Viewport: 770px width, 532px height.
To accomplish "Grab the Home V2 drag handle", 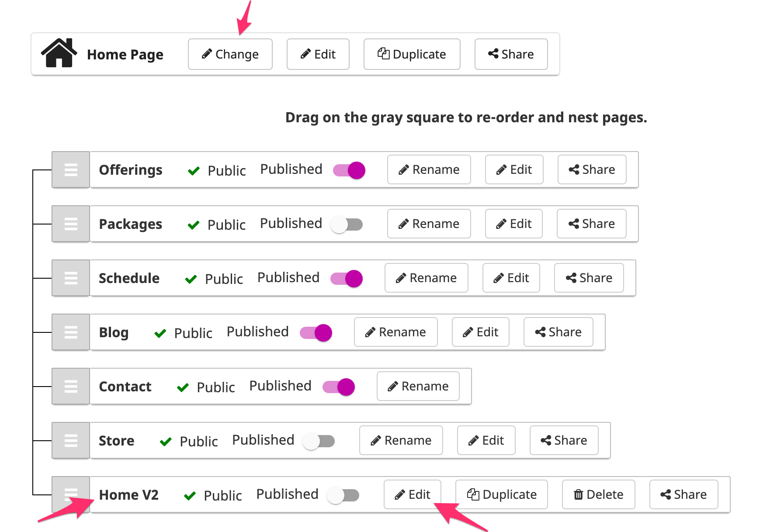I will 71,494.
